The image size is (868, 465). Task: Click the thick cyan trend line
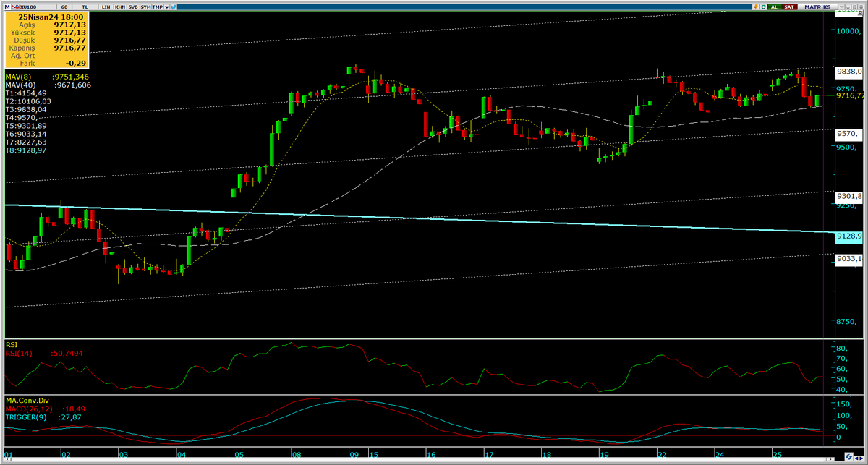click(420, 218)
